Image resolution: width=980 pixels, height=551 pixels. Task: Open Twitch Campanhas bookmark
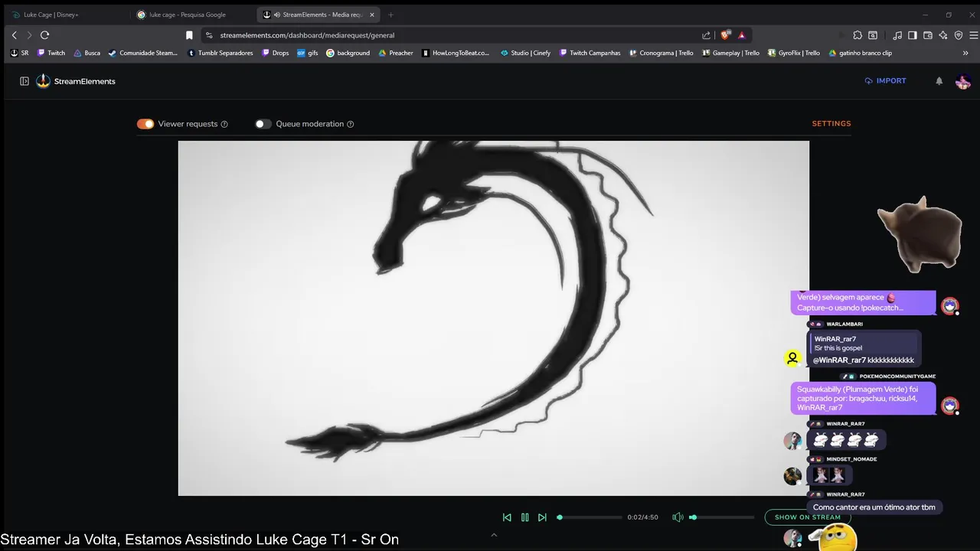click(x=590, y=53)
